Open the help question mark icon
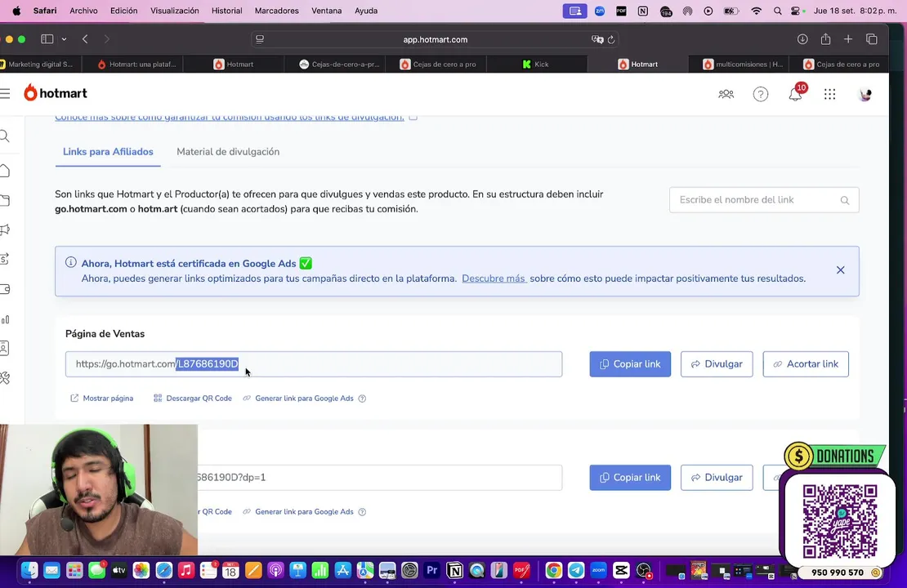 (761, 94)
